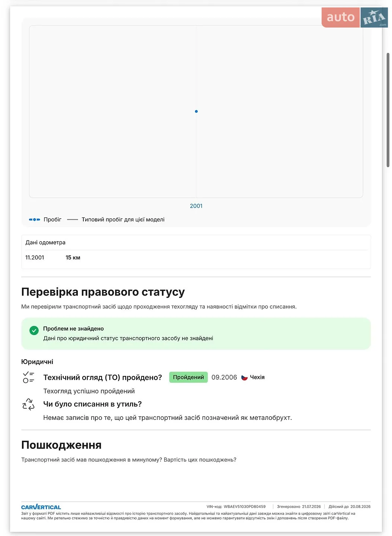The height and width of the screenshot is (536, 392).
Task: Click the Пошкодження section heading
Action: coord(61,445)
